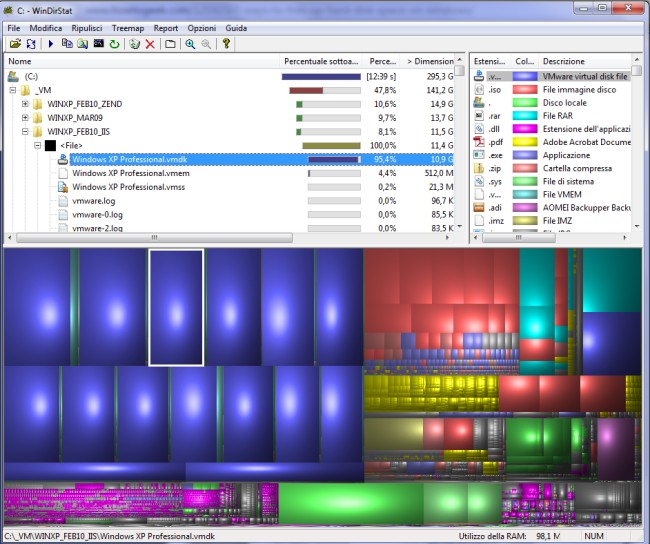The width and height of the screenshot is (650, 544).
Task: Click the File RAR cyan color swatch
Action: point(524,116)
